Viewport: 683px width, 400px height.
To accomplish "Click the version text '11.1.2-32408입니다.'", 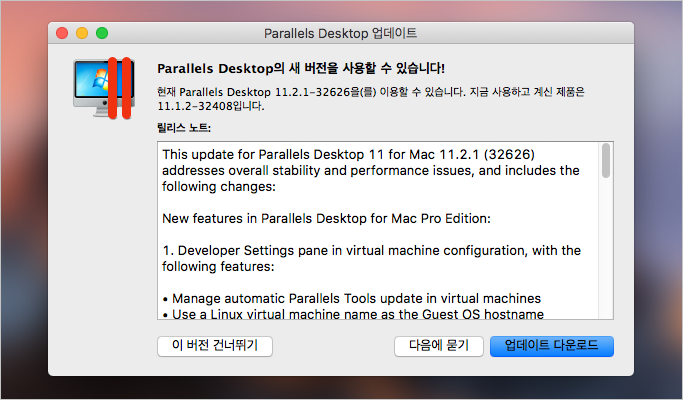I will [x=211, y=106].
